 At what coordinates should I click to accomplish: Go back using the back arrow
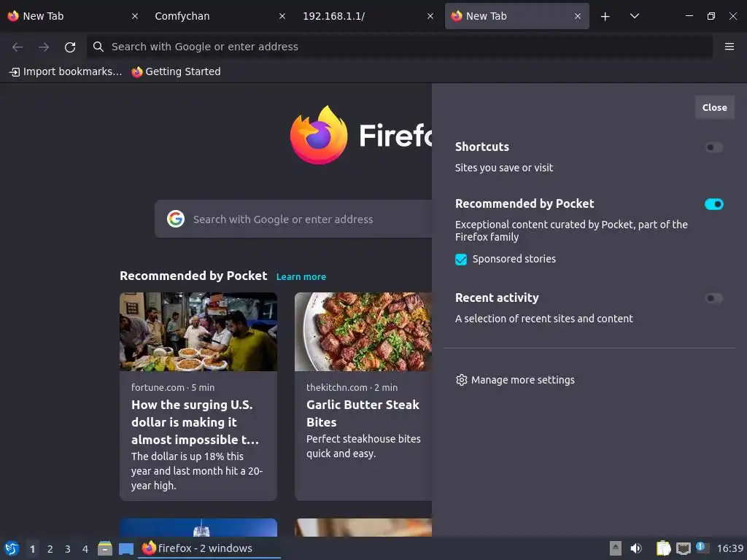18,47
